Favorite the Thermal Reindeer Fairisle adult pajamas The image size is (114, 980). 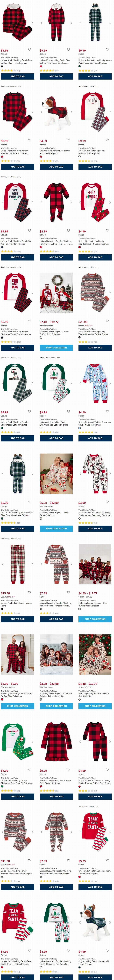(107, 321)
